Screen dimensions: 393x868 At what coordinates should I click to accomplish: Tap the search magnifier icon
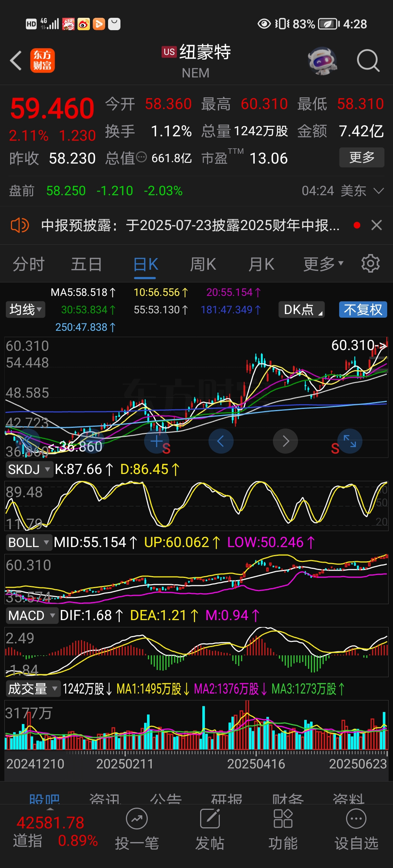tap(368, 61)
